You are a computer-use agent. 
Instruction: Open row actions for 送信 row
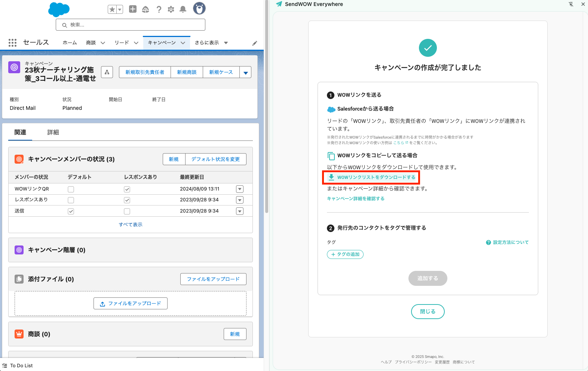(x=240, y=211)
